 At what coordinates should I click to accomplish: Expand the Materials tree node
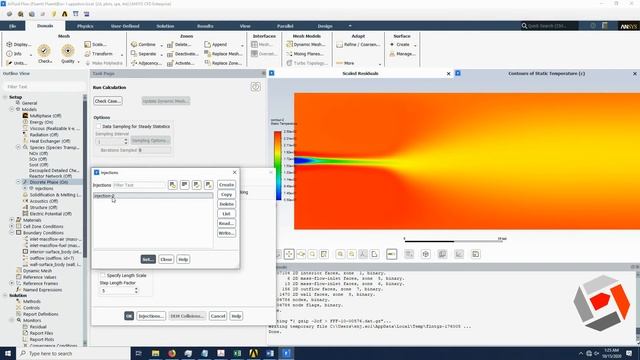pos(12,220)
